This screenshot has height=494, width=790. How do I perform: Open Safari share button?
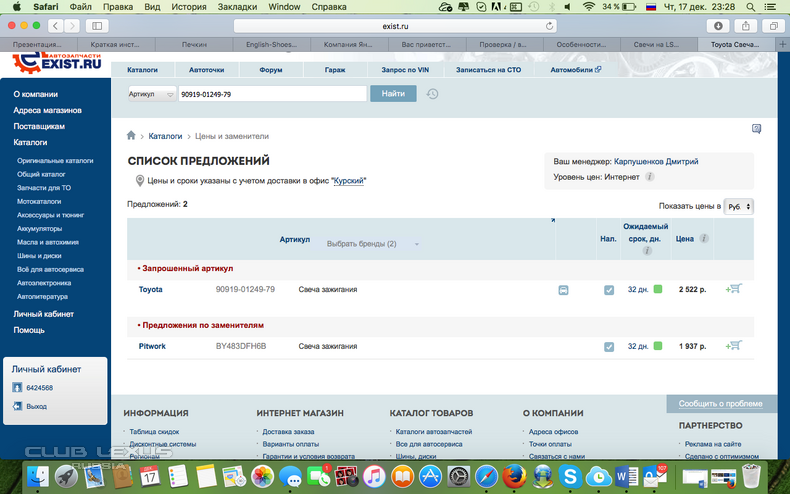coord(746,26)
